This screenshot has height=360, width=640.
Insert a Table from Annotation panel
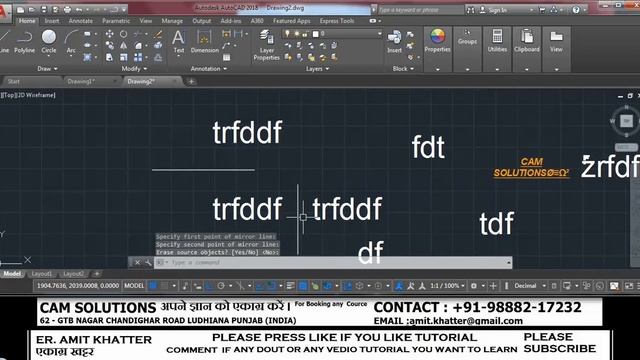click(226, 58)
